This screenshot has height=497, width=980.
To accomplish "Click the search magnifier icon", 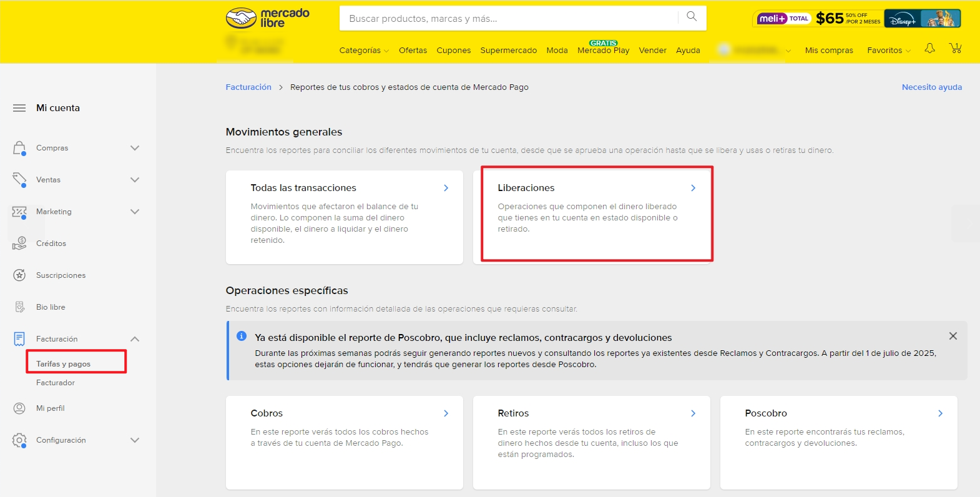I will click(691, 17).
